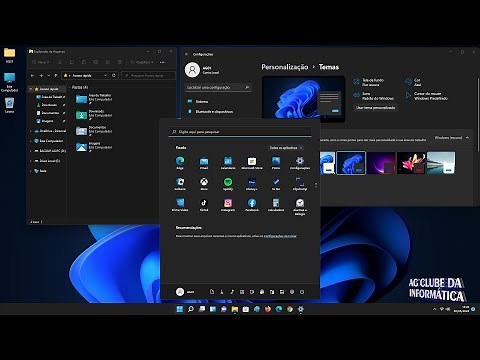Launch Facebook from pinned apps

[x=252, y=205]
